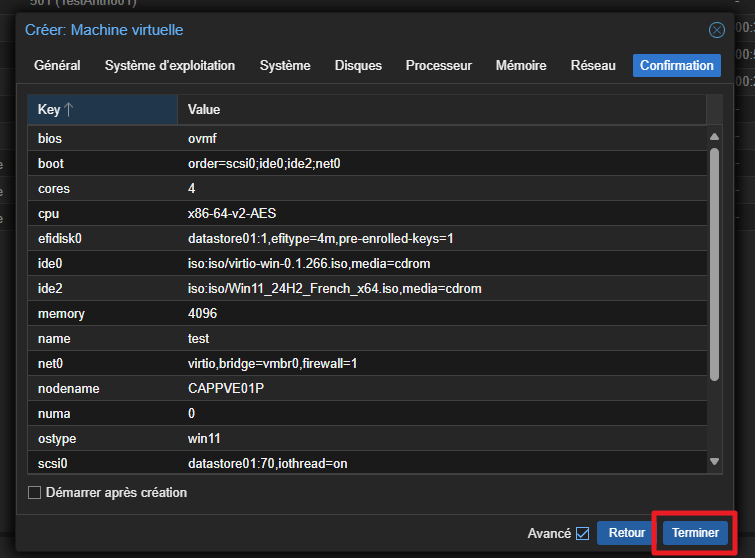Select the net0 row key
This screenshot has height=558, width=755.
(51, 364)
